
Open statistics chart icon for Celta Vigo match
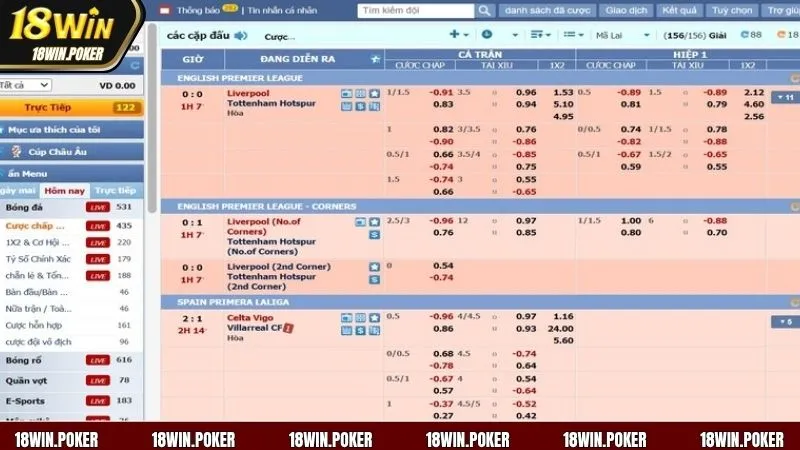(x=346, y=331)
